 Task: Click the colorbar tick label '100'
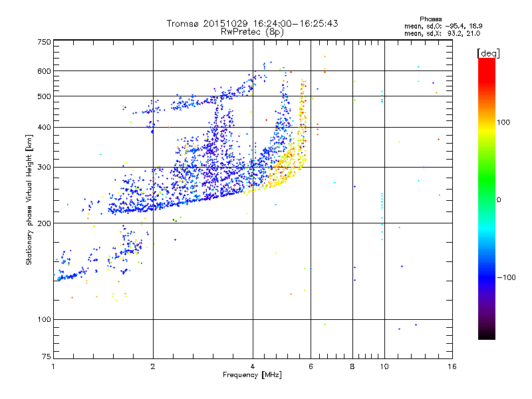click(503, 122)
